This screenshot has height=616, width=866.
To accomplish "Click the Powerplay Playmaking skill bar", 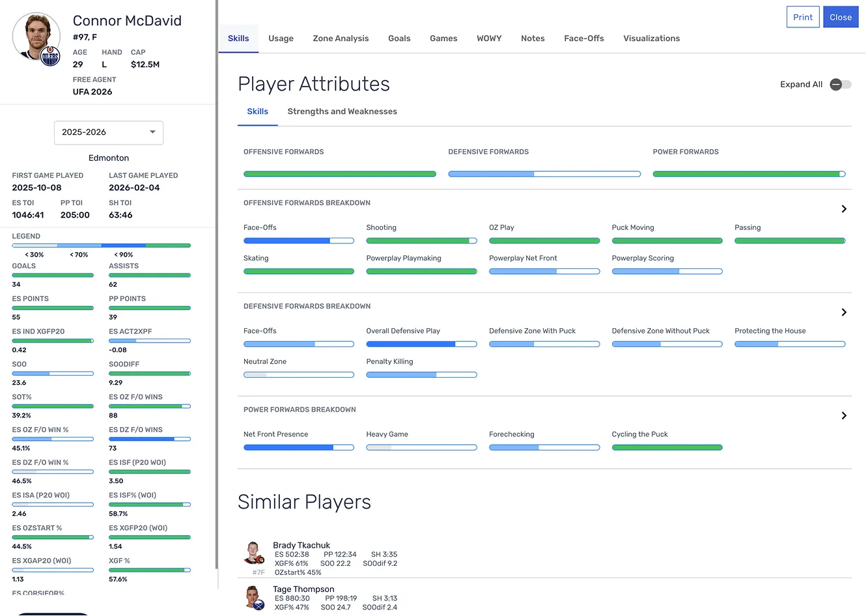I will coord(421,272).
